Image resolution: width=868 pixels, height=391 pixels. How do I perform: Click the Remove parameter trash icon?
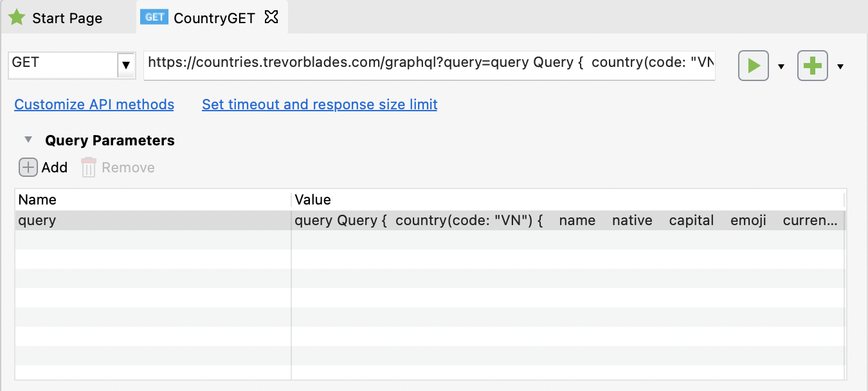pos(87,167)
